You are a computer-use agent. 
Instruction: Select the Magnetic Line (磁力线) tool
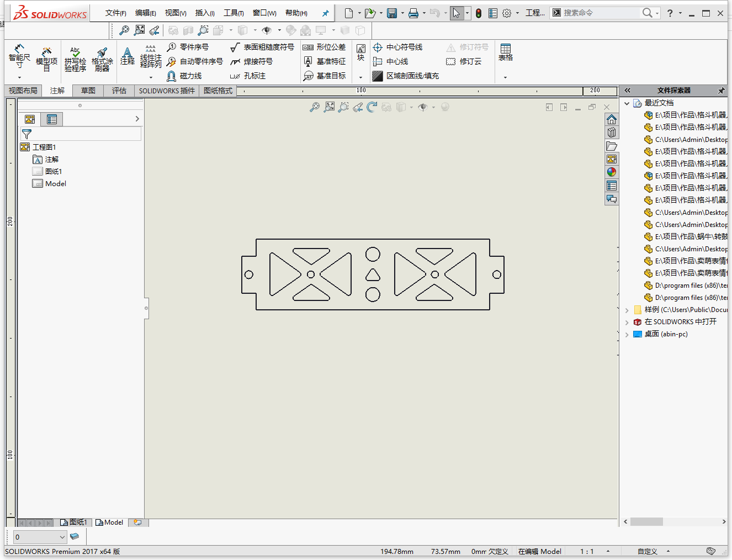click(x=184, y=76)
